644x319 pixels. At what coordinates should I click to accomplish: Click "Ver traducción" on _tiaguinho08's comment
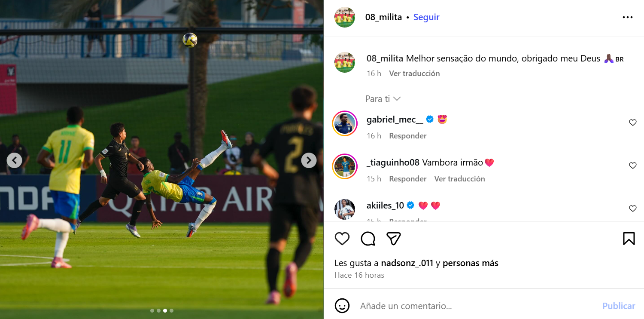(459, 179)
